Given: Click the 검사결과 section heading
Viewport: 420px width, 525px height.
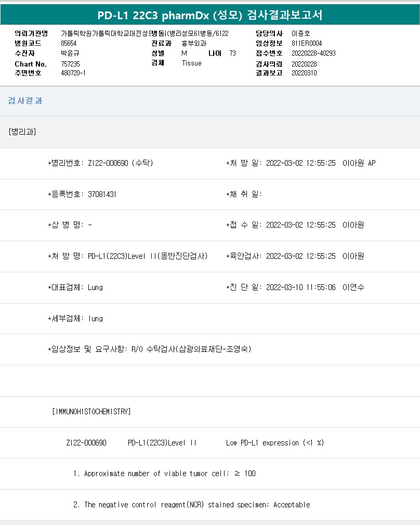Looking at the screenshot, I should click(25, 101).
